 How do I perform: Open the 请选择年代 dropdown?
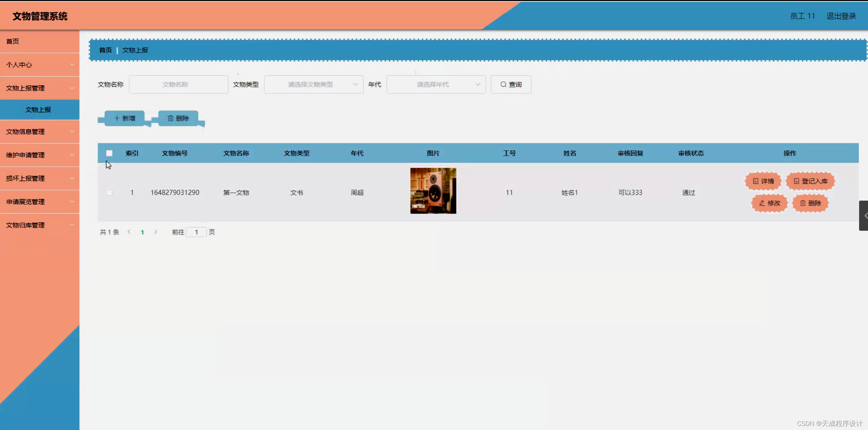pyautogui.click(x=436, y=84)
